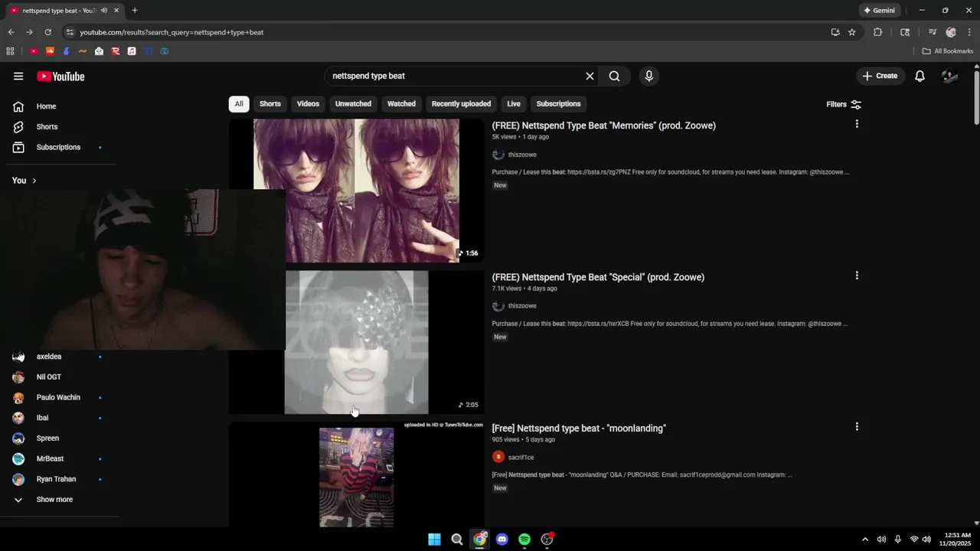This screenshot has height=551, width=980.
Task: Open Chrome three-dot menu
Action: pos(969,32)
